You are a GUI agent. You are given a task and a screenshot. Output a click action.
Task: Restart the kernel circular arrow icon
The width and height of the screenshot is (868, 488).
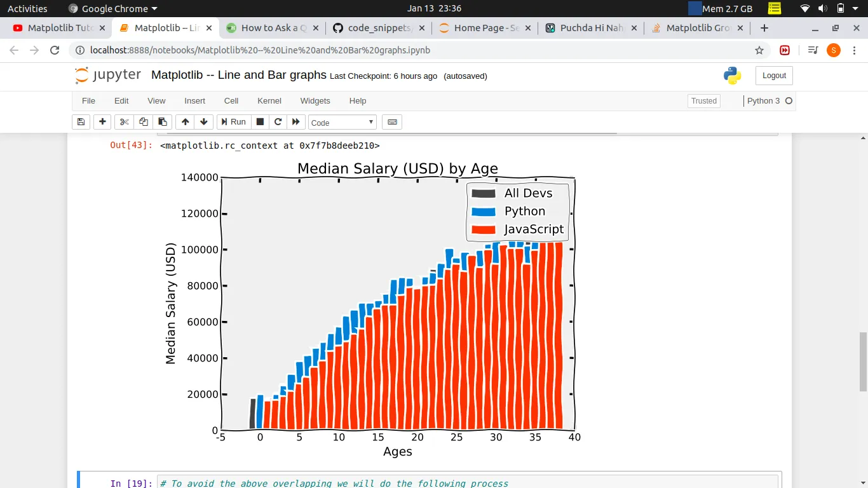click(278, 122)
